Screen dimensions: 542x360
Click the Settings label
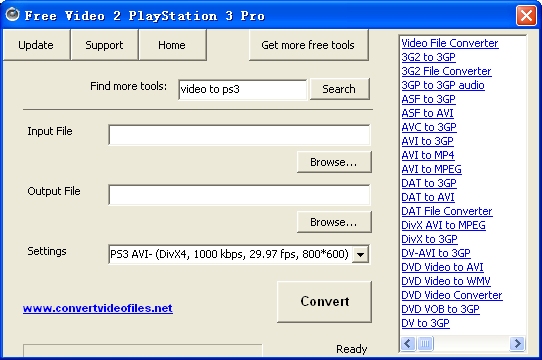coord(47,251)
